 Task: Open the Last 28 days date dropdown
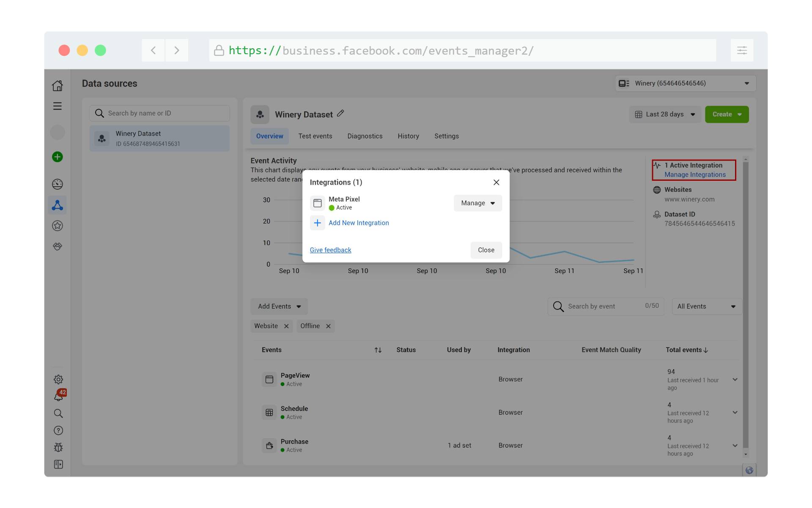click(x=665, y=114)
